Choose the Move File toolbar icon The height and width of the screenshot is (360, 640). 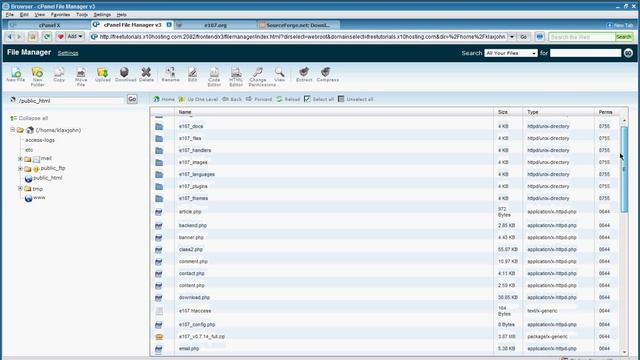(81, 76)
